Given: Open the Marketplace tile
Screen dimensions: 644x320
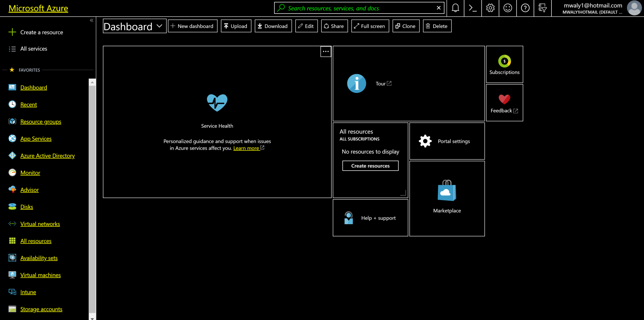Looking at the screenshot, I should [447, 199].
